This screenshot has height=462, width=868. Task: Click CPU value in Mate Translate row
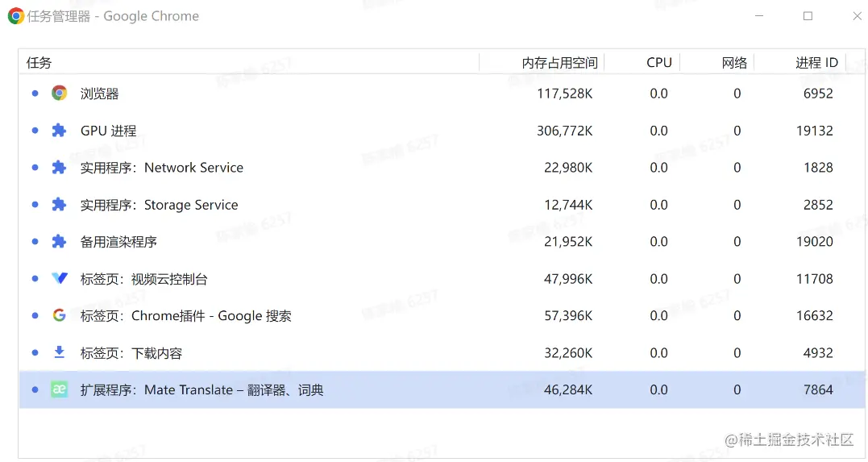[x=658, y=390]
